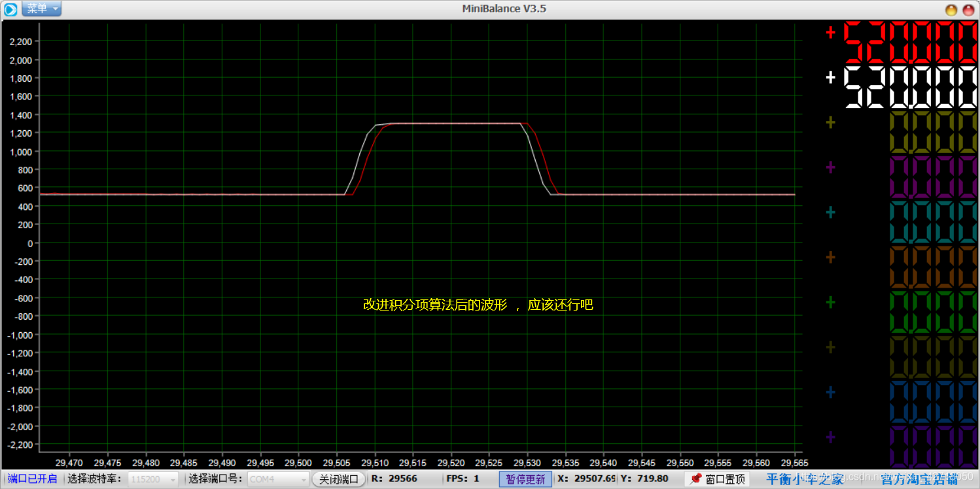The width and height of the screenshot is (980, 489).
Task: Click the MiniBalance app icon in title bar
Action: click(10, 9)
